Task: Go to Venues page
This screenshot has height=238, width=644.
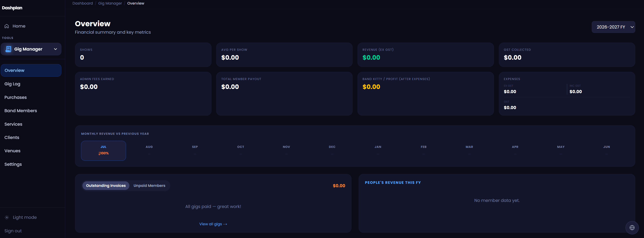Action: point(12,151)
